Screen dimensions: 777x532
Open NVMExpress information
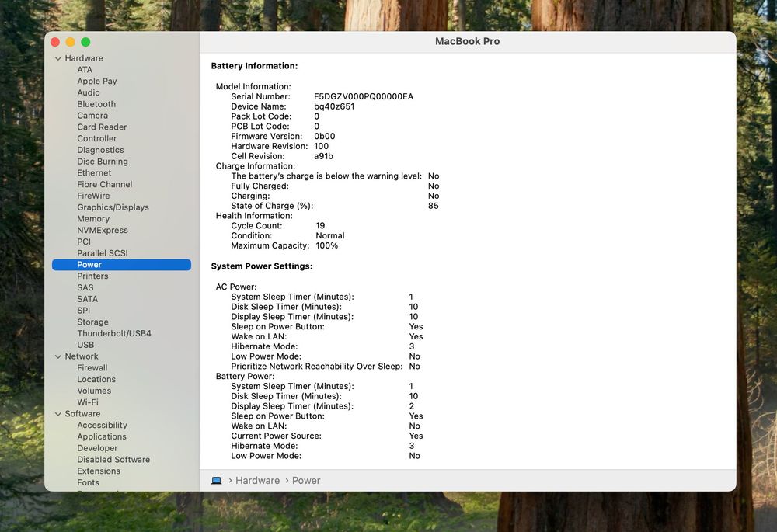[102, 230]
